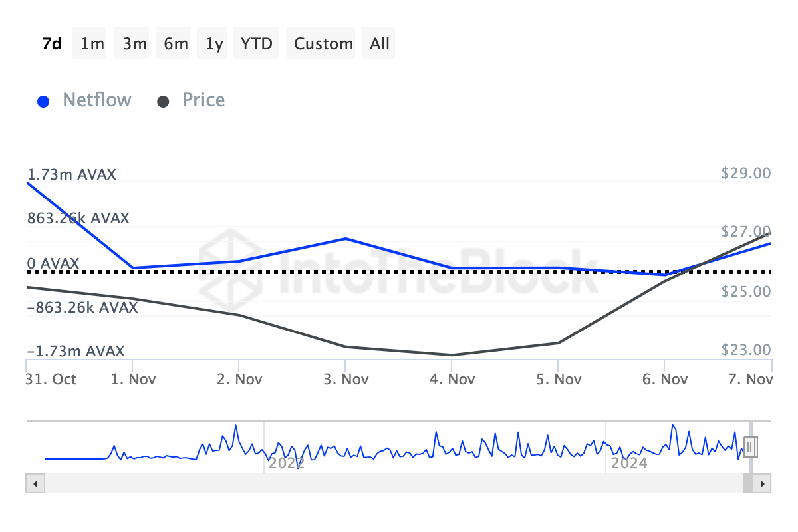Switch chart to YTD range
The height and width of the screenshot is (532, 798).
tap(256, 43)
